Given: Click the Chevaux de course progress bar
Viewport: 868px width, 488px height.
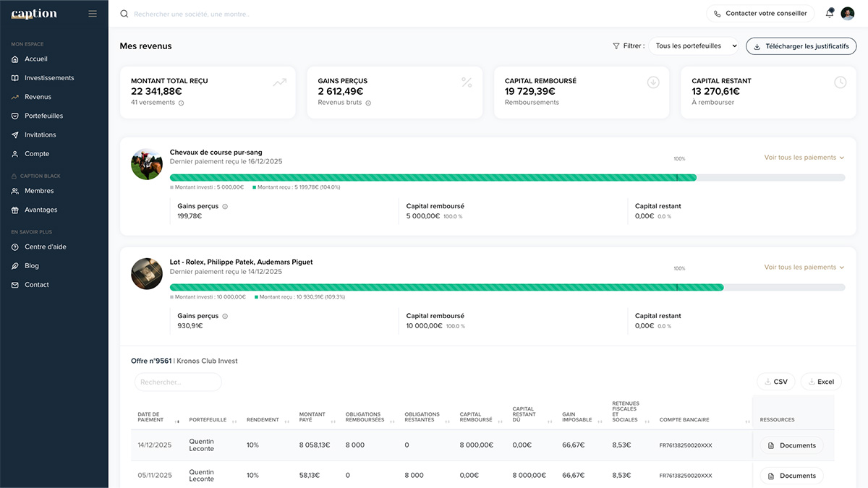Looking at the screenshot, I should (x=434, y=177).
